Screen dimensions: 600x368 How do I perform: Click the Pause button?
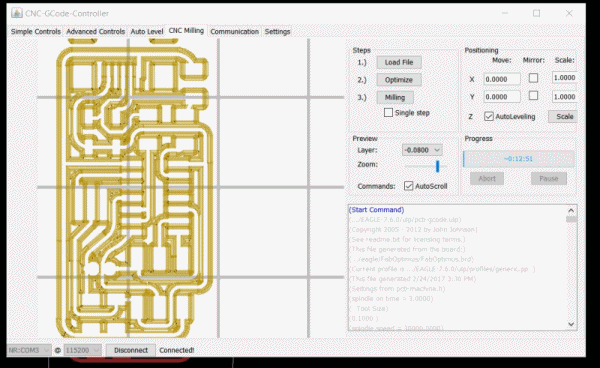click(549, 178)
